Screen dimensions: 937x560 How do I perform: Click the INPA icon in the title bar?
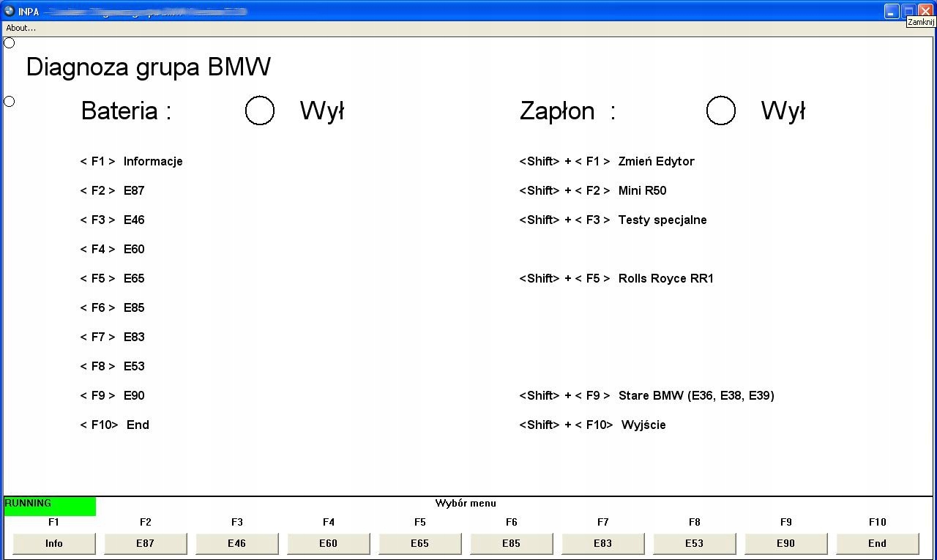(10, 11)
